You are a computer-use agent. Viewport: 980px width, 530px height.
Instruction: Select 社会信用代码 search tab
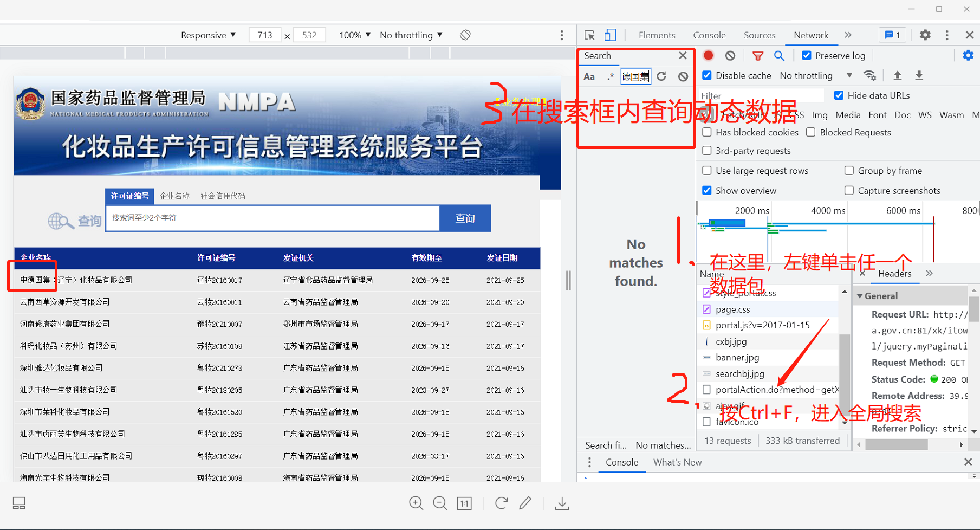(223, 196)
